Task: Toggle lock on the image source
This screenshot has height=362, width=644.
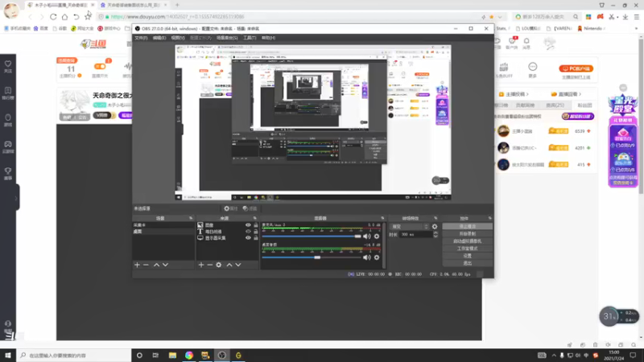Action: (255, 225)
